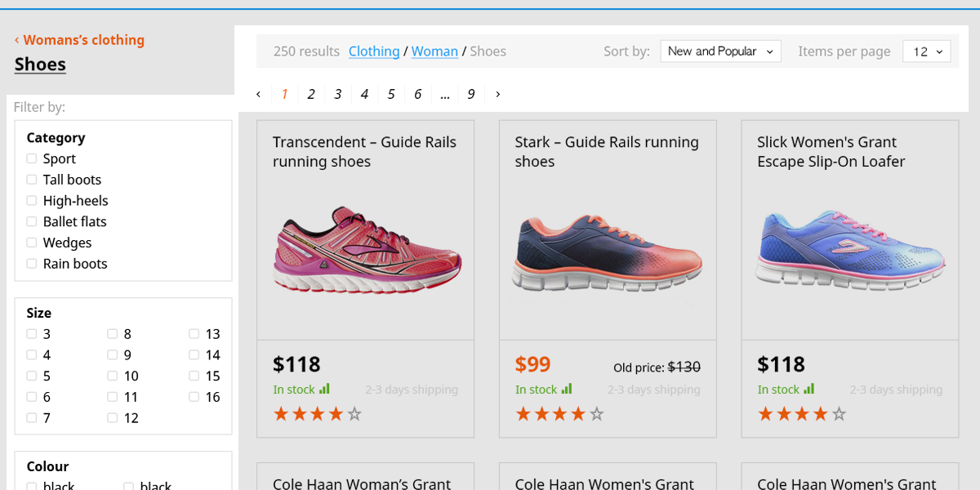
Task: Open the Woman breadcrumb link
Action: [x=434, y=51]
